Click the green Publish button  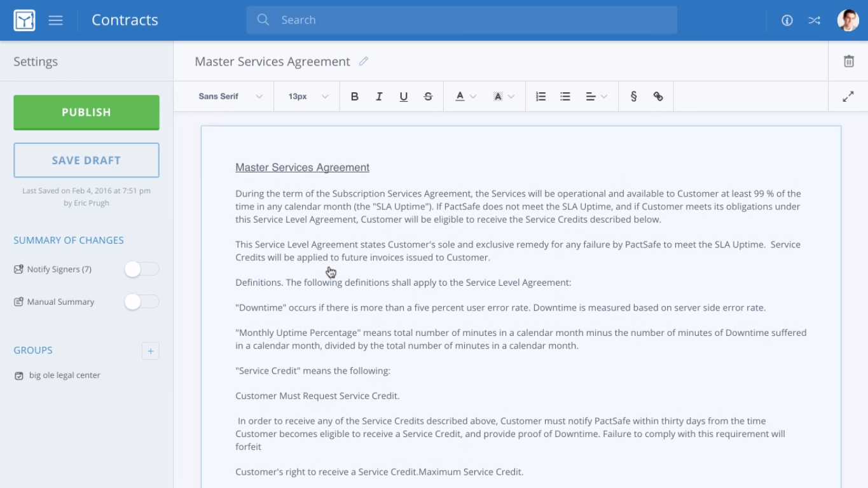click(86, 112)
